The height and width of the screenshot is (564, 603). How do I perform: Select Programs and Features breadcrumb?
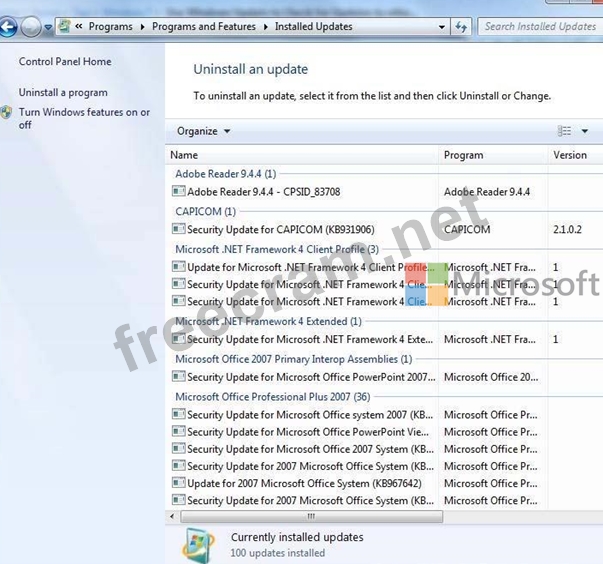(x=204, y=27)
